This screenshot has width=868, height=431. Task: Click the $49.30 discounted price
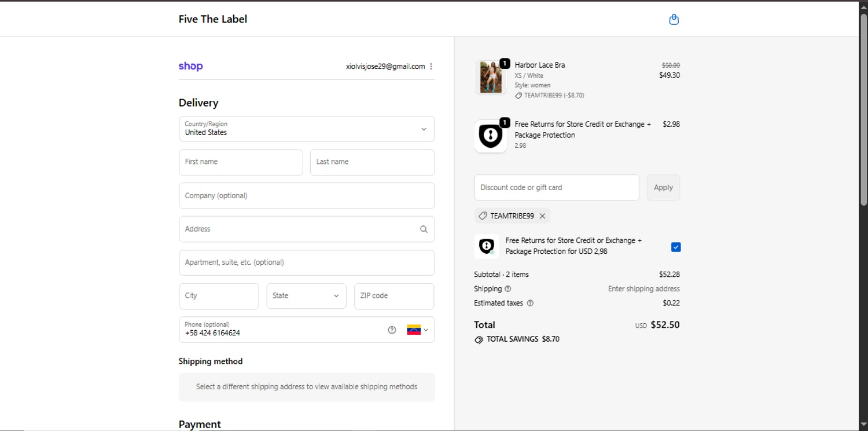coord(670,75)
